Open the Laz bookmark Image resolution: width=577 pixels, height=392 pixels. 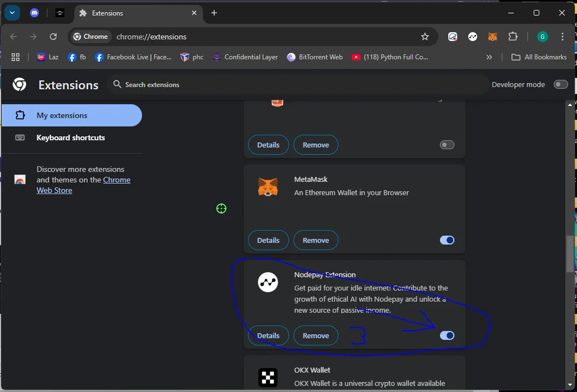tap(48, 57)
